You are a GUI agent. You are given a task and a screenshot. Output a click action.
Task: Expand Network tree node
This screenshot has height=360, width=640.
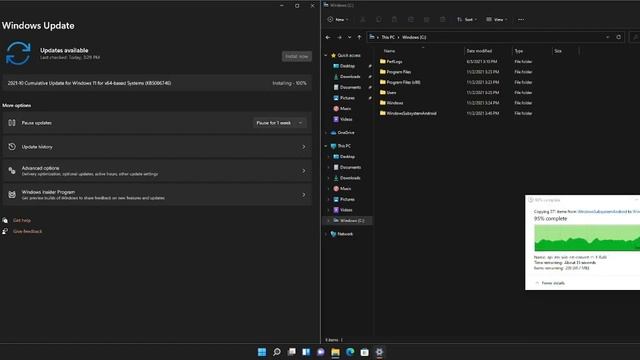(x=326, y=234)
